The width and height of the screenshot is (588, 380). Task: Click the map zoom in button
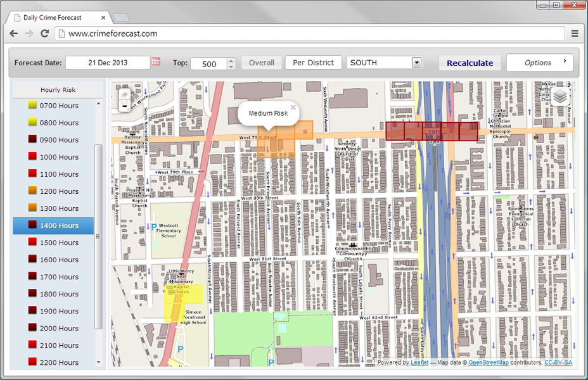click(x=125, y=94)
